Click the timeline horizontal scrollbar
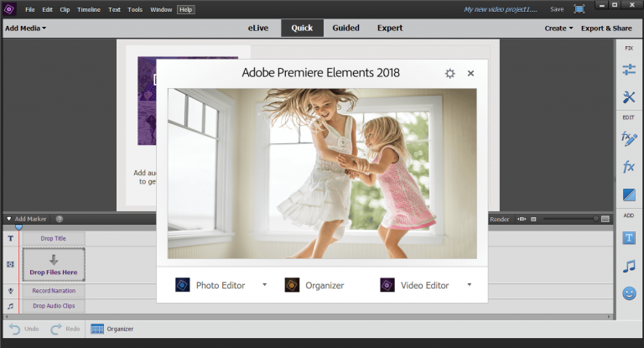 click(x=307, y=317)
